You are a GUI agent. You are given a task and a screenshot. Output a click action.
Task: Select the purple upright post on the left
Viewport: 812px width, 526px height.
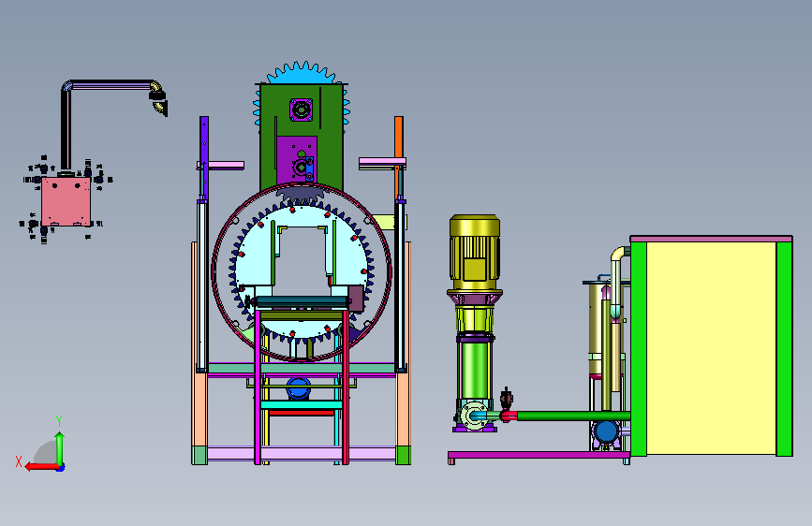click(x=204, y=157)
